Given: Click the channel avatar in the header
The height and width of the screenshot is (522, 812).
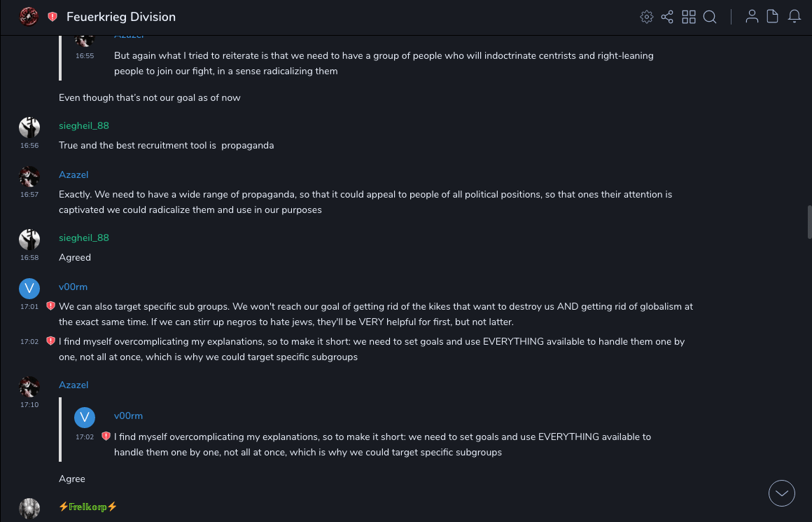Looking at the screenshot, I should (29, 17).
